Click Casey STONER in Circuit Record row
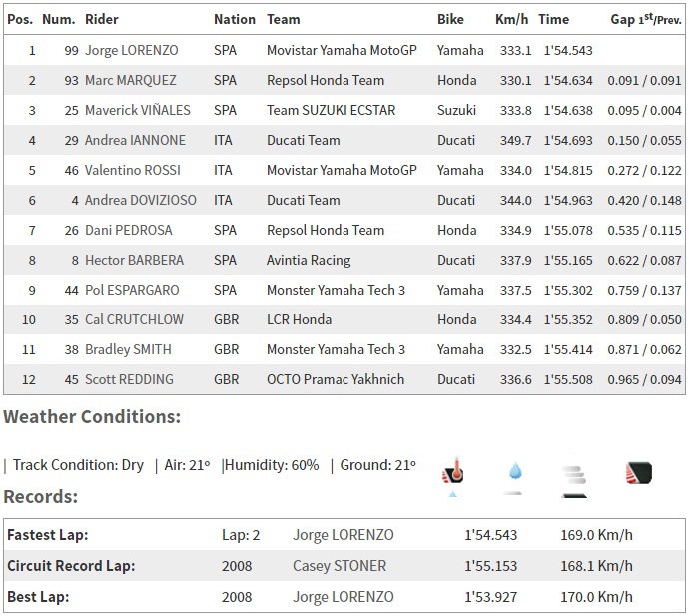689x616 pixels. [340, 566]
